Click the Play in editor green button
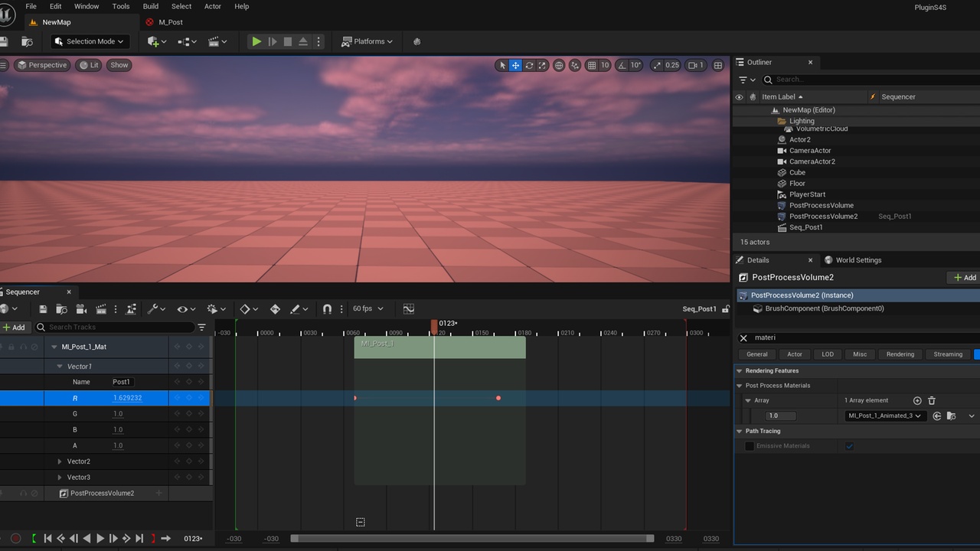980x551 pixels. 256,41
